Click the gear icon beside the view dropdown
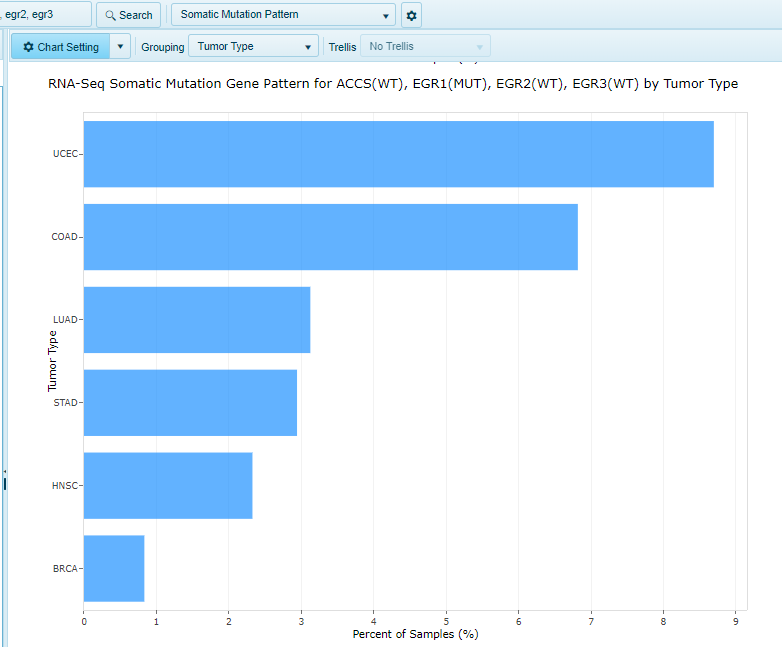 [x=411, y=15]
